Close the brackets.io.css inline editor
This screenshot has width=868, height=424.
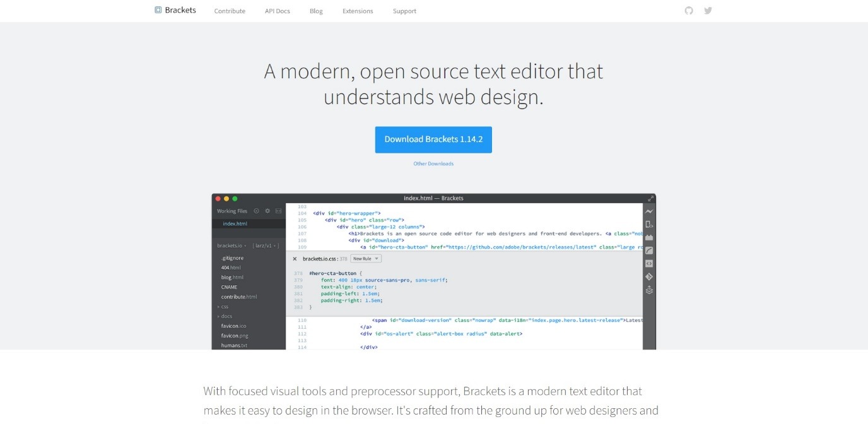coord(295,259)
